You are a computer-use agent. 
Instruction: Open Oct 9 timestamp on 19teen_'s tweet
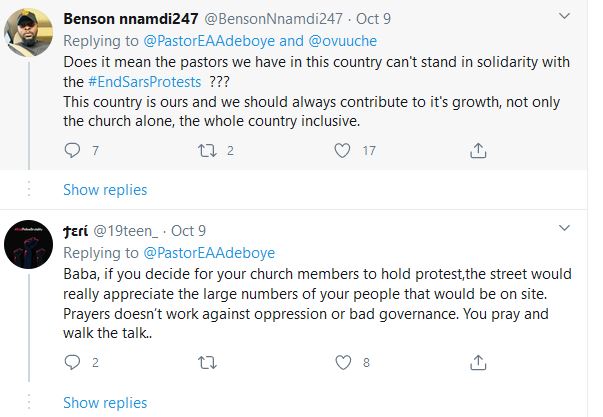188,232
